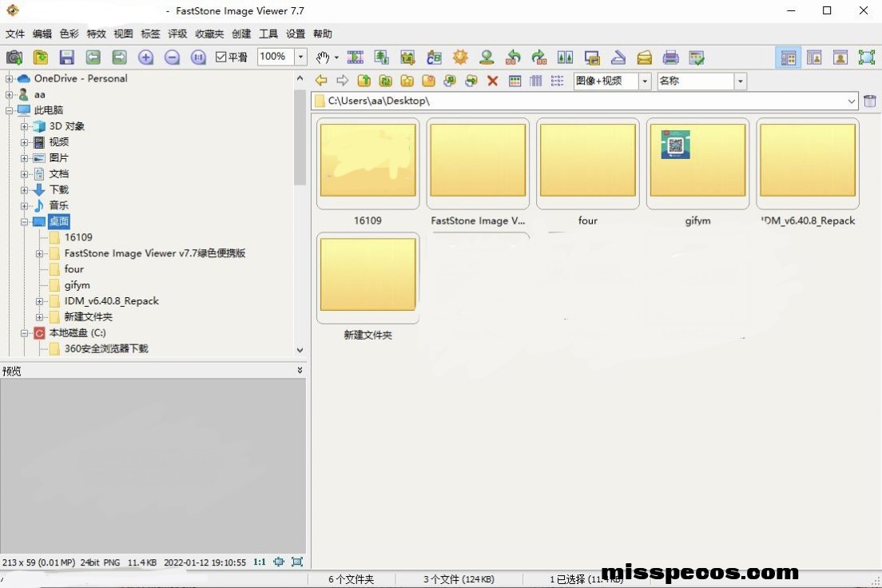Click the scanner icon in toolbar
882x588 pixels.
pyautogui.click(x=618, y=58)
